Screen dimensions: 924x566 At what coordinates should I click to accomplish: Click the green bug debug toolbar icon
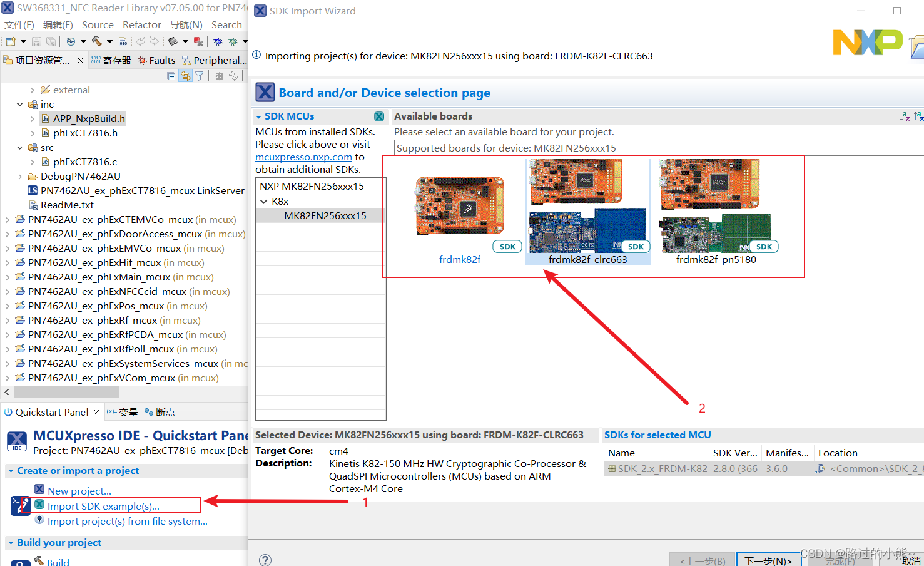pyautogui.click(x=233, y=41)
